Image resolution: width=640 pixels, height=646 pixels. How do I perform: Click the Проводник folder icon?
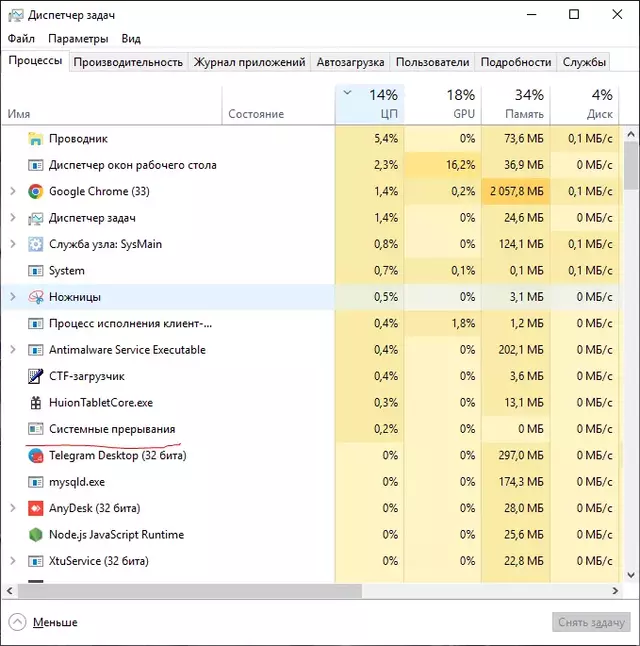coord(36,139)
